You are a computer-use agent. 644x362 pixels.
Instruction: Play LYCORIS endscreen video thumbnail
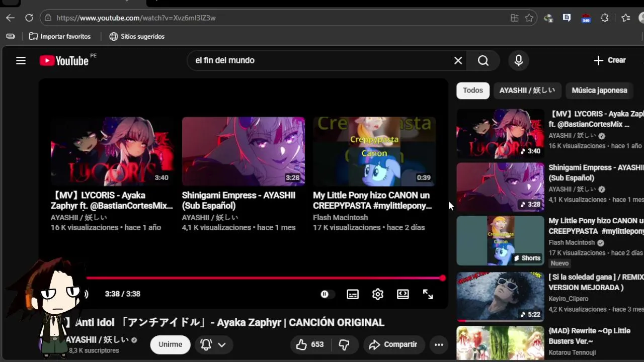pyautogui.click(x=112, y=151)
